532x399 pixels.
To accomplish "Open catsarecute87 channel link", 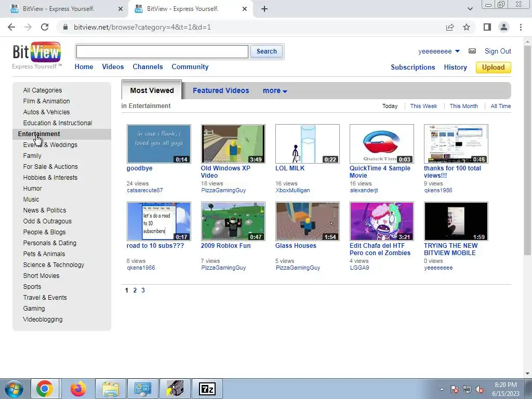I will [145, 190].
